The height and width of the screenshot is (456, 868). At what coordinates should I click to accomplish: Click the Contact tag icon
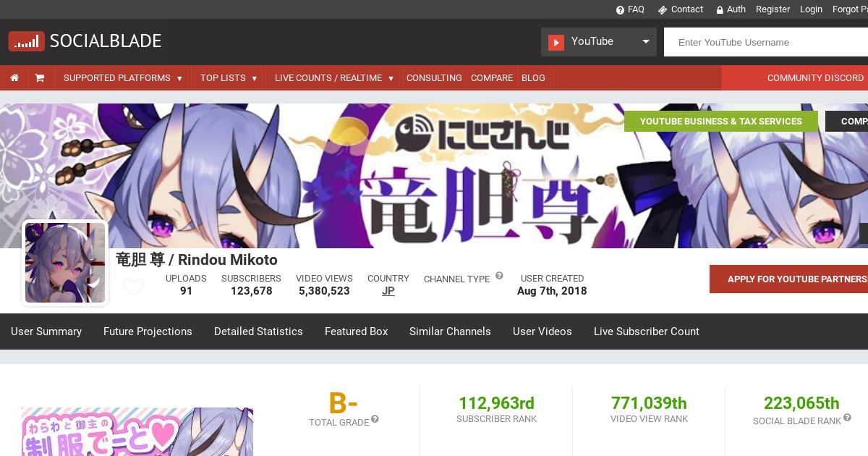point(663,9)
